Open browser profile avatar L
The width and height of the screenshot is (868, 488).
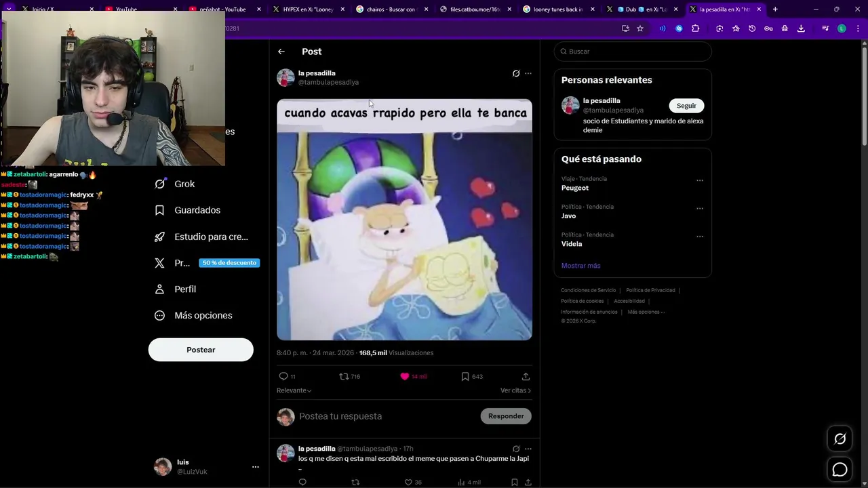(x=842, y=28)
